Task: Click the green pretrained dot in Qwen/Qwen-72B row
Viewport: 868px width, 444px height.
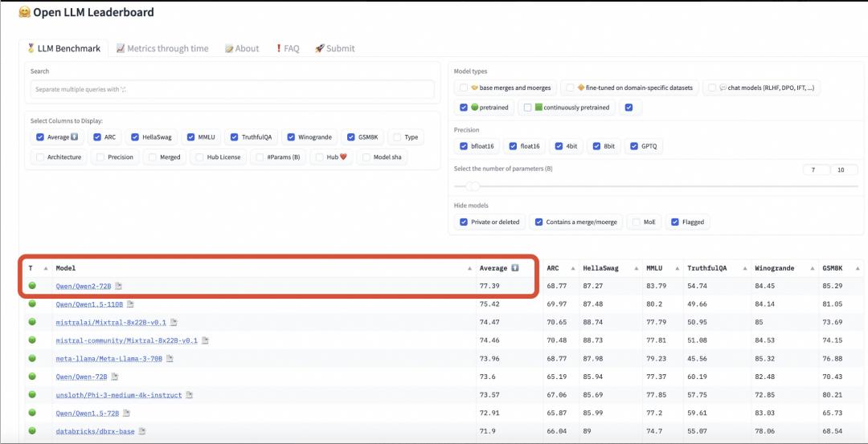Action: pyautogui.click(x=32, y=377)
